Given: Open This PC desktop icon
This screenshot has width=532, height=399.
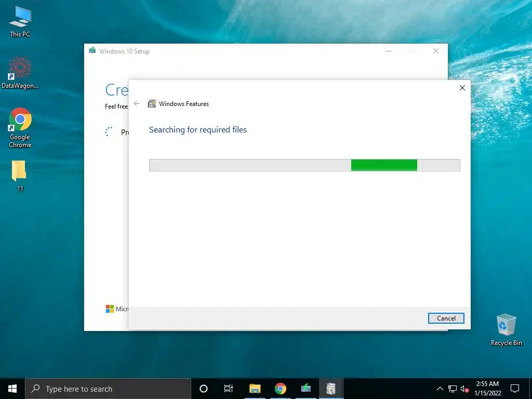Looking at the screenshot, I should click(x=20, y=22).
